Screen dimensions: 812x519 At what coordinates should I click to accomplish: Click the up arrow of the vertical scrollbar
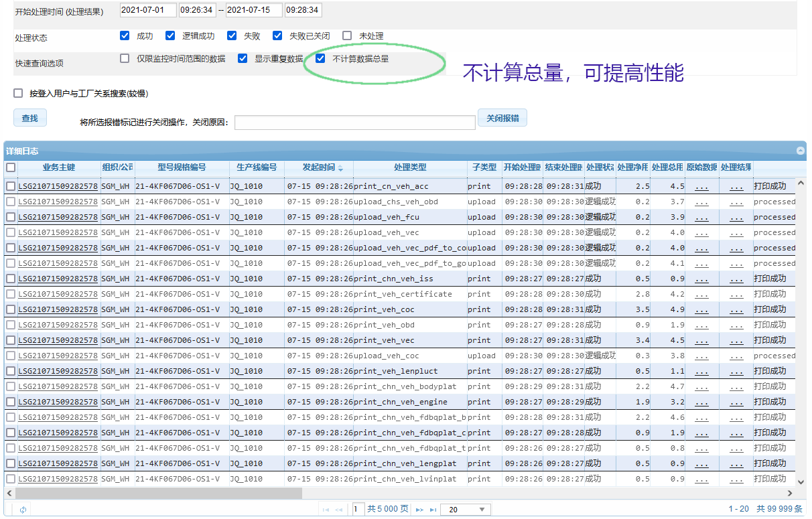point(801,182)
